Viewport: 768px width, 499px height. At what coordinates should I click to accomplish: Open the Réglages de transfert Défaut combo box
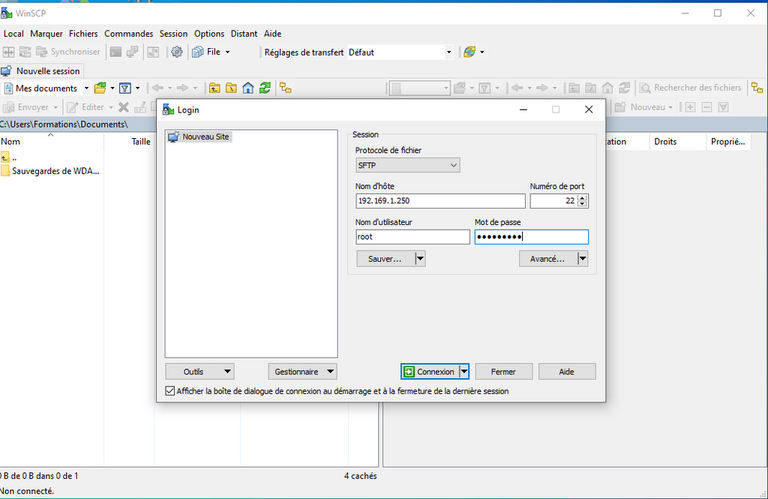[x=400, y=52]
